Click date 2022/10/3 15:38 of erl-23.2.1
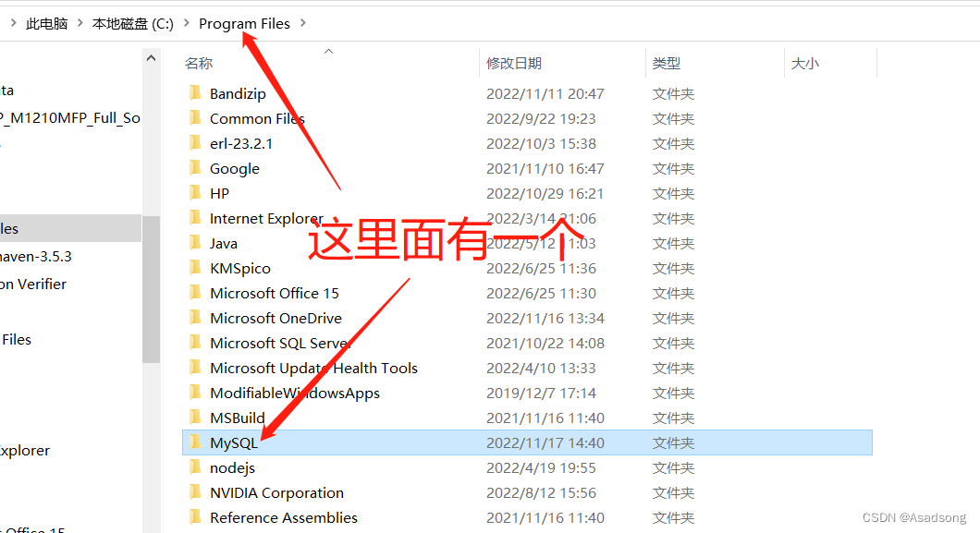Image resolution: width=980 pixels, height=533 pixels. [541, 143]
